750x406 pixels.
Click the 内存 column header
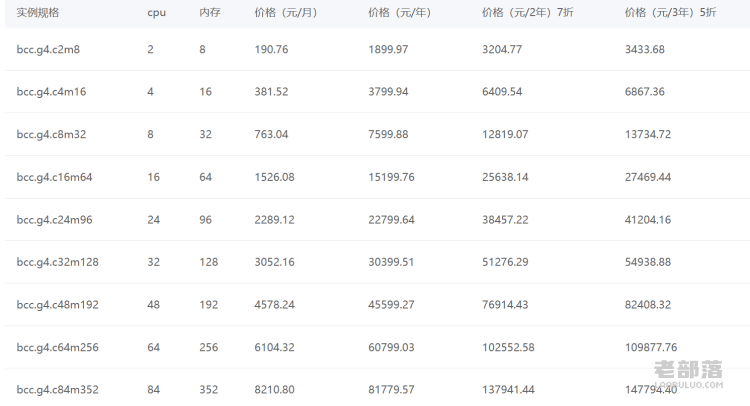(x=210, y=12)
